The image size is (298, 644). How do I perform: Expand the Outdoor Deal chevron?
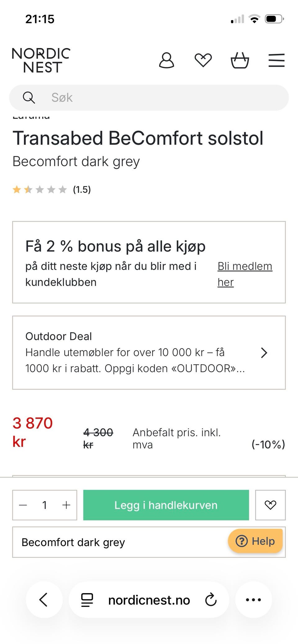264,353
